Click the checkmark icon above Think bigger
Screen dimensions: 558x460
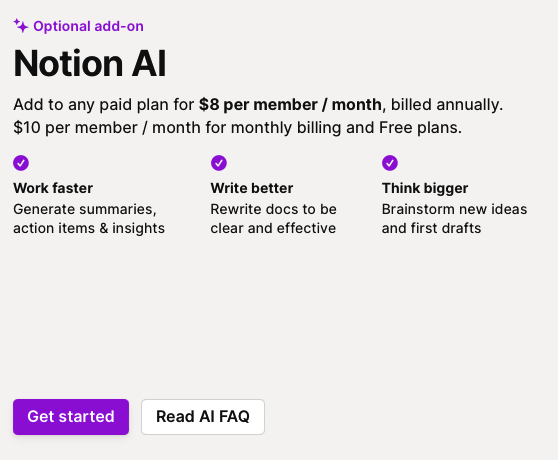click(x=390, y=163)
